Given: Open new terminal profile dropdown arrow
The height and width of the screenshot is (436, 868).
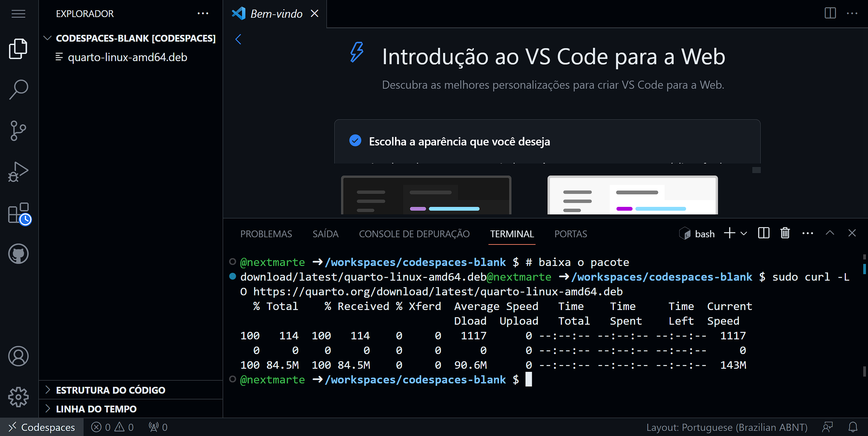Looking at the screenshot, I should (744, 234).
